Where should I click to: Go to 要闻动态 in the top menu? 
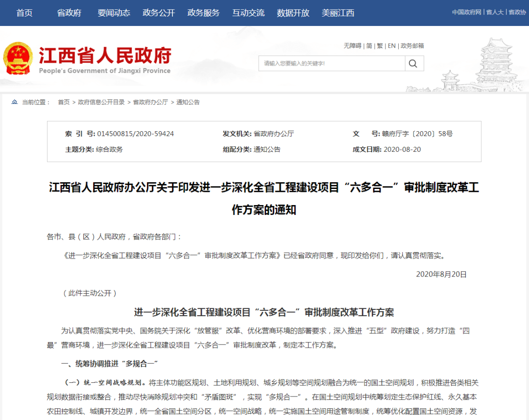(114, 13)
